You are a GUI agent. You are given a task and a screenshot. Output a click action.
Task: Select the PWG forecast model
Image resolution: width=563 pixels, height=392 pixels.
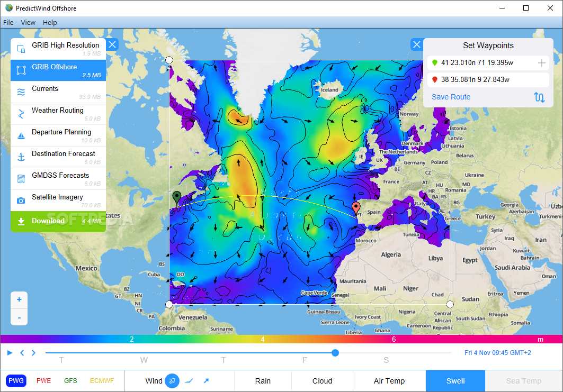tap(16, 381)
